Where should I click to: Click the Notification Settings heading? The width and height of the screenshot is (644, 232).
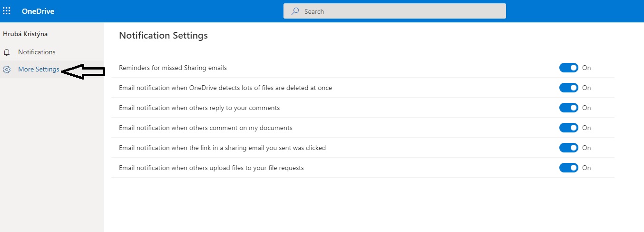[163, 35]
